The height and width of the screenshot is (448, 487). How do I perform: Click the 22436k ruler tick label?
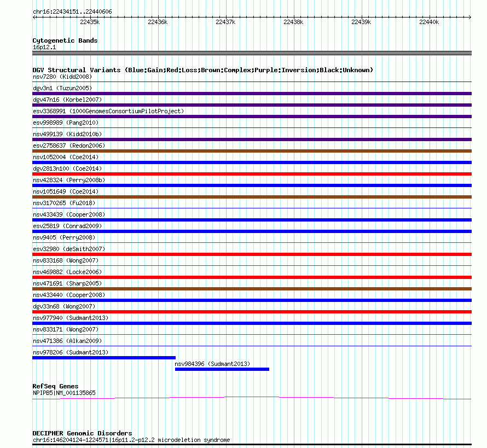(158, 22)
